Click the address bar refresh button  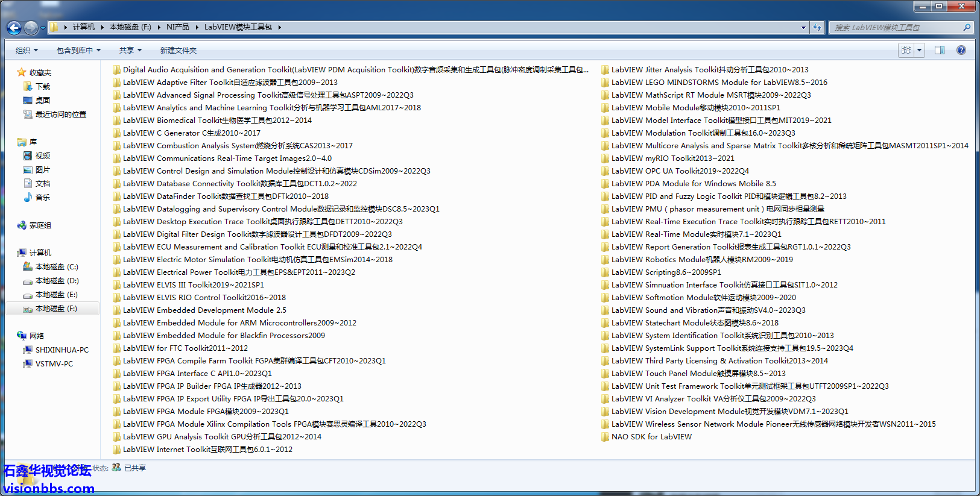(x=817, y=27)
